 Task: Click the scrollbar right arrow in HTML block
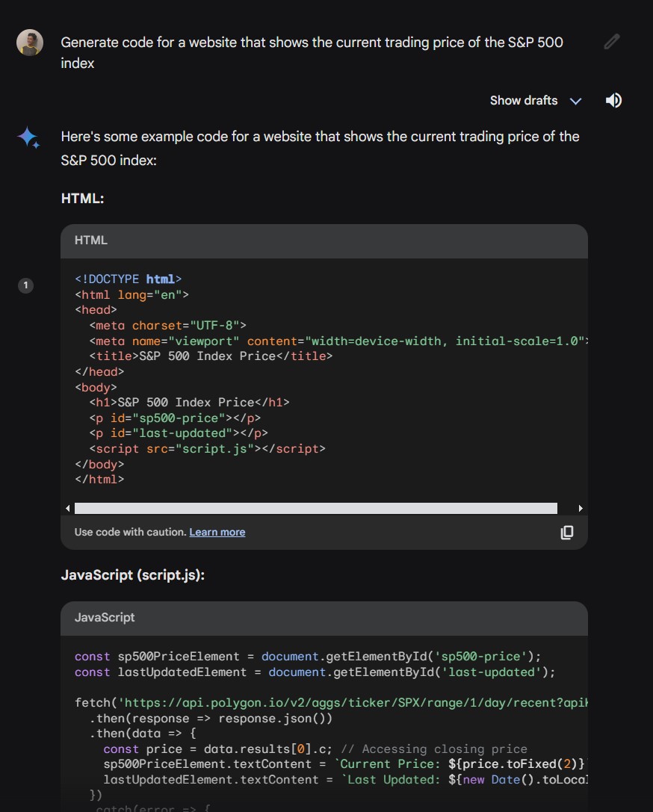pos(581,508)
